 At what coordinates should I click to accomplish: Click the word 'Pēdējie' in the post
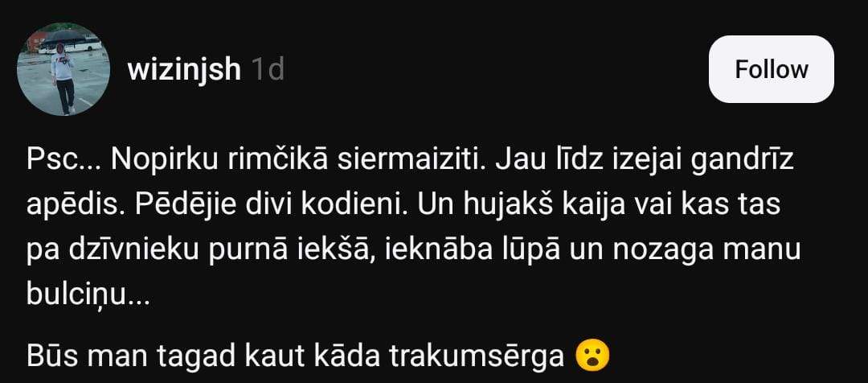169,206
